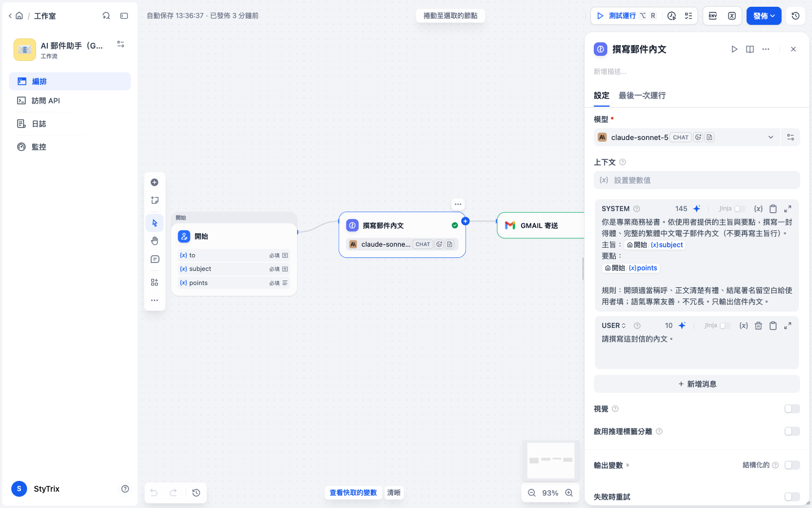
Task: Enable 啟用推理標籤分離 toggle
Action: (792, 431)
